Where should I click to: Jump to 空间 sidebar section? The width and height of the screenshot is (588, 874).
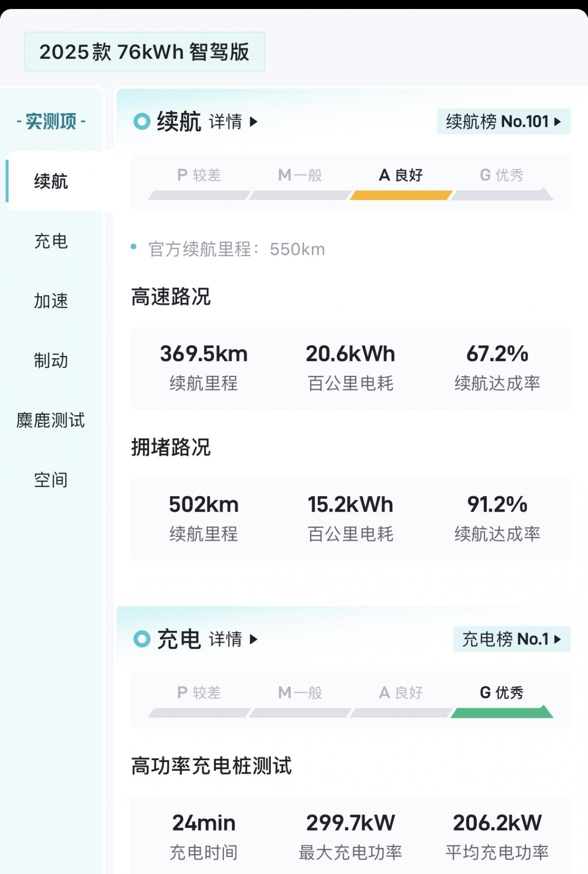point(51,480)
